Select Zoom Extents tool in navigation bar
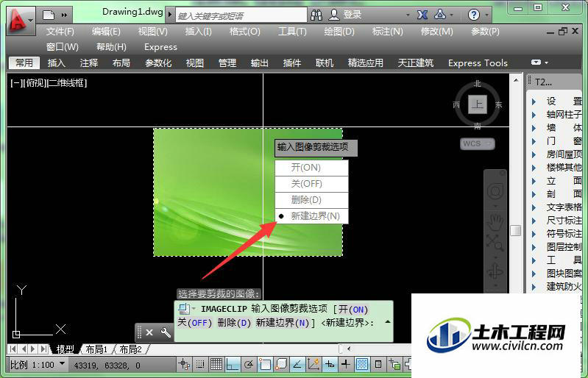 [495, 243]
